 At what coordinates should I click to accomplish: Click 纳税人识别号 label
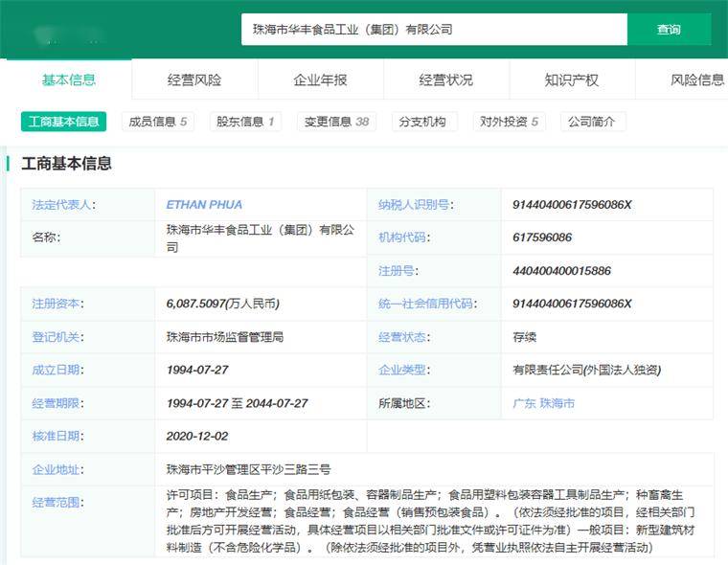tap(416, 205)
